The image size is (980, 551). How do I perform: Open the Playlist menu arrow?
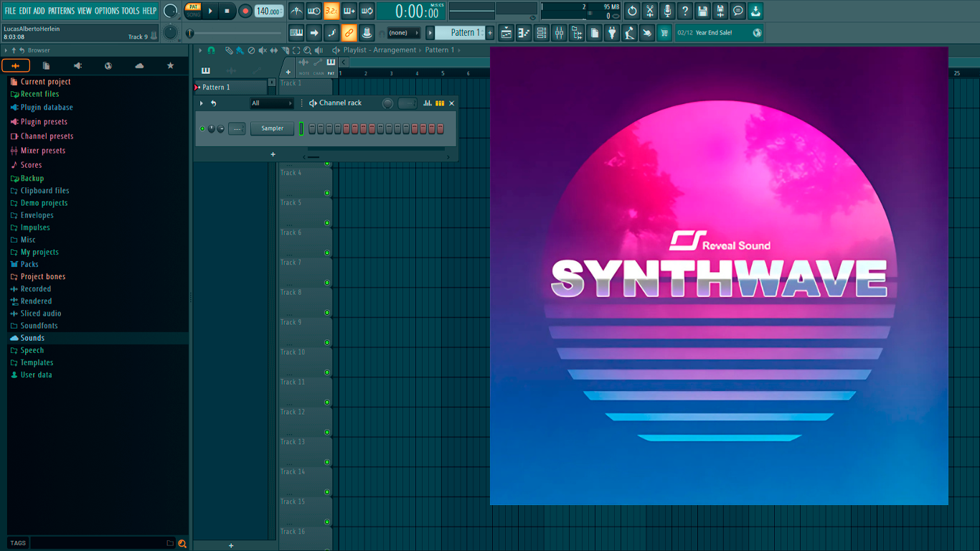[200, 50]
